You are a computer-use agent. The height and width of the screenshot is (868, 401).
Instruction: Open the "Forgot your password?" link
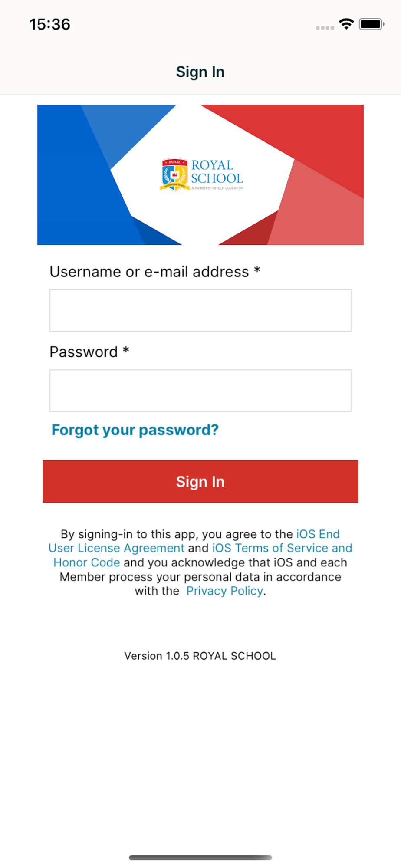coord(135,430)
